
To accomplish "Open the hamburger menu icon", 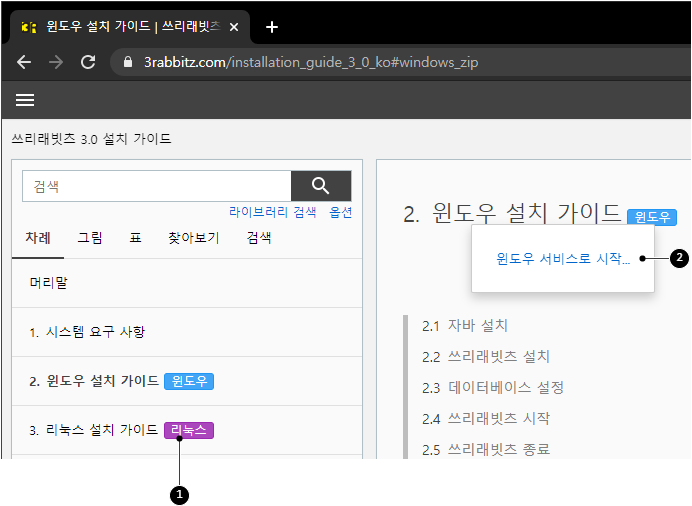I will click(x=25, y=100).
